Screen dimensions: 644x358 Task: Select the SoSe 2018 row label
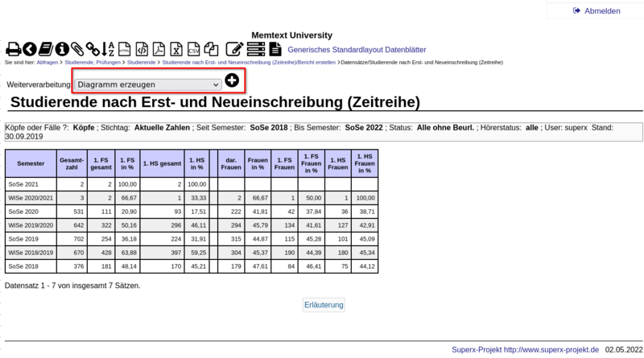[23, 266]
